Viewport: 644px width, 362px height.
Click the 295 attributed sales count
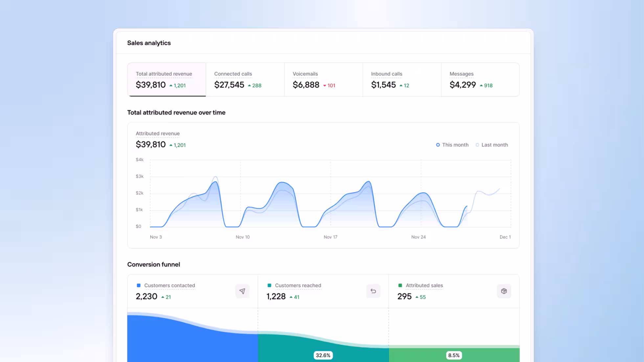[x=404, y=297]
